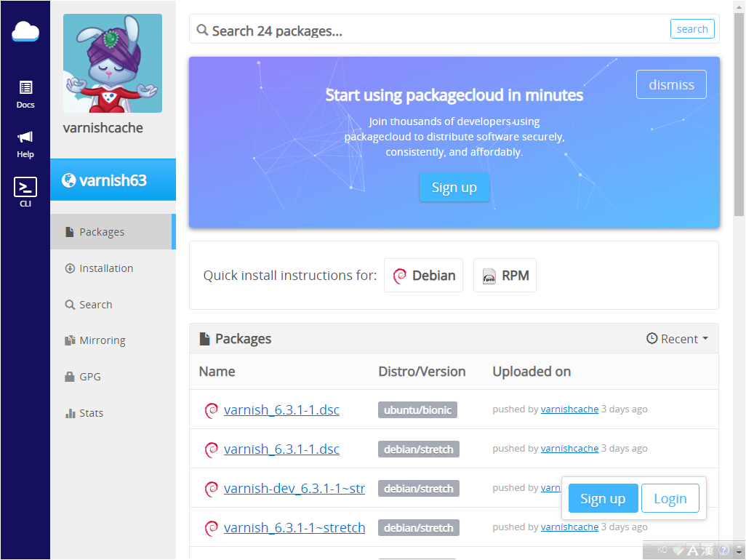This screenshot has height=560, width=746.
Task: View the Stats sidebar item
Action: pyautogui.click(x=91, y=413)
